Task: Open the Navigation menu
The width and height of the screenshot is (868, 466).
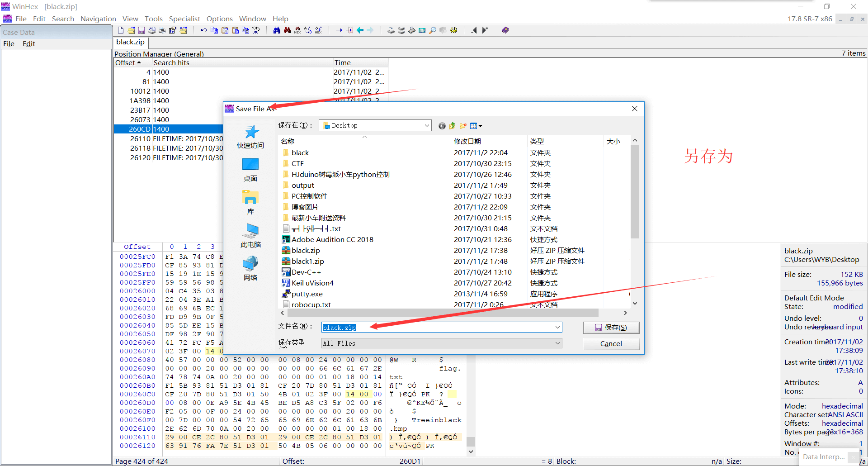Action: 98,19
